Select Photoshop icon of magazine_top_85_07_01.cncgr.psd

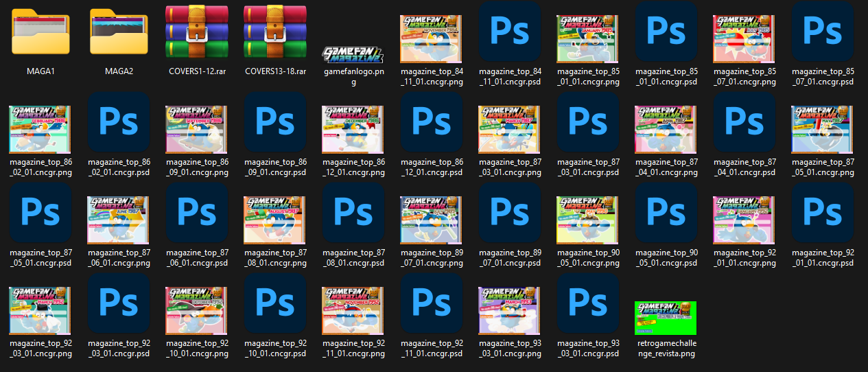tap(823, 32)
